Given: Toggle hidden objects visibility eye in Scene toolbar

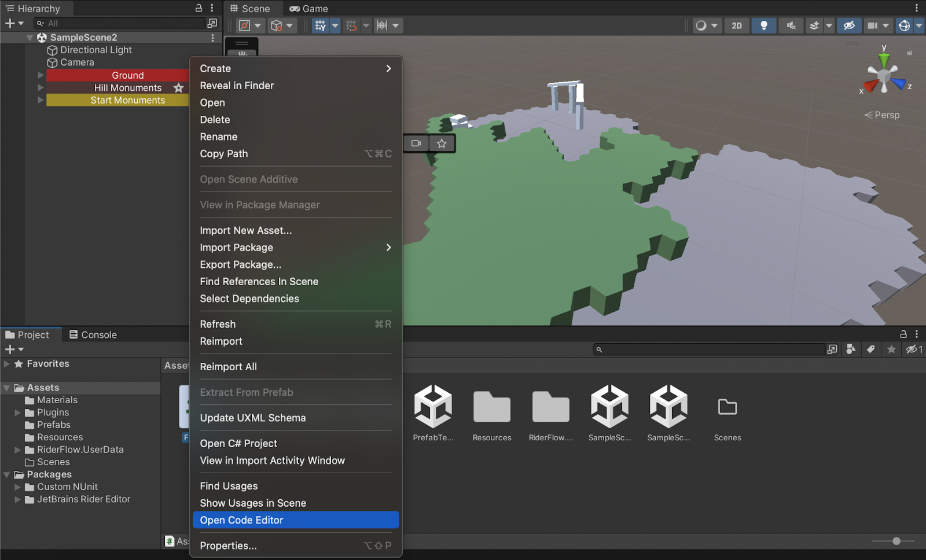Looking at the screenshot, I should pyautogui.click(x=848, y=25).
